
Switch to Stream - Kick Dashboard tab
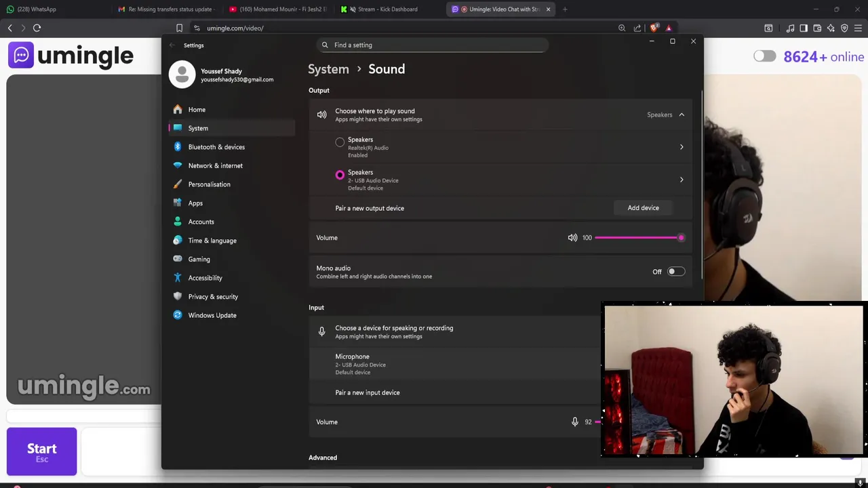(389, 9)
